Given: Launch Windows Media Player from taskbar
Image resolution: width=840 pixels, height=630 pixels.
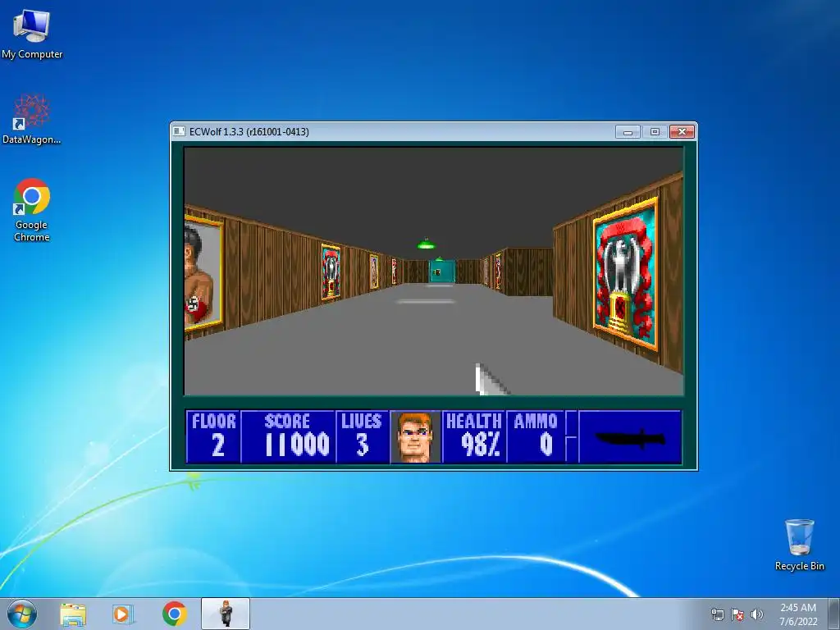Looking at the screenshot, I should (123, 614).
